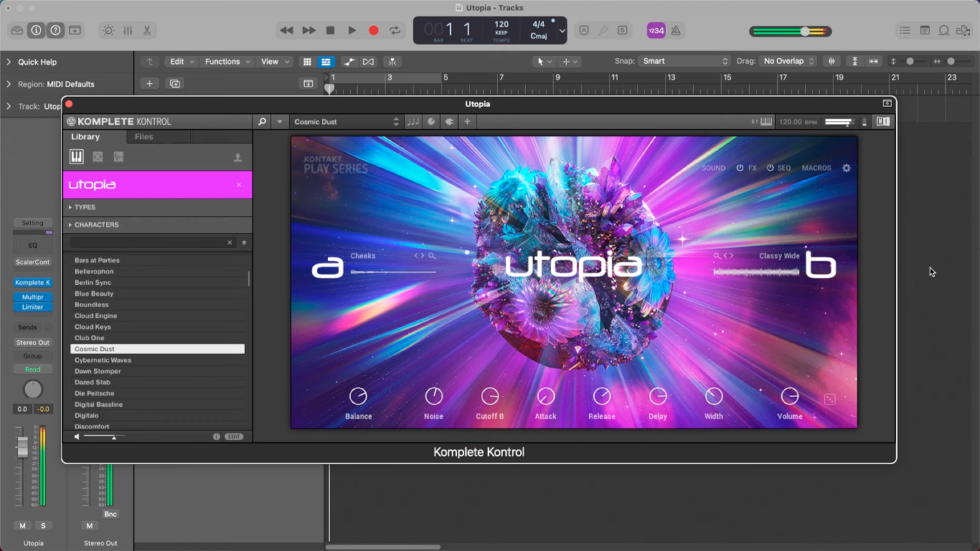Click the Komplete K plugin slot

(x=33, y=283)
